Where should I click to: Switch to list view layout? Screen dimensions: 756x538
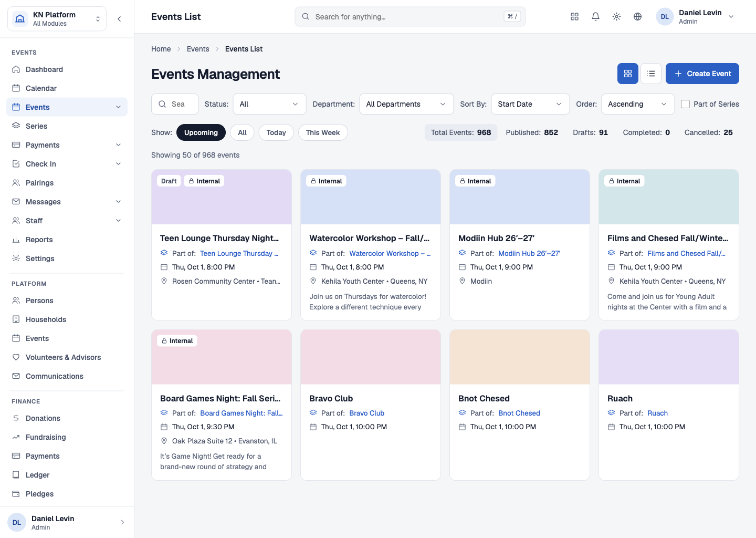(x=651, y=74)
